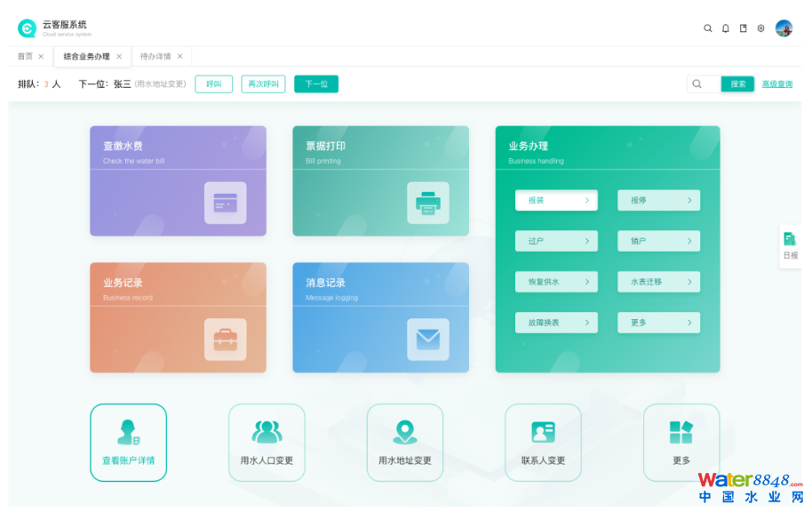Image resolution: width=812 pixels, height=512 pixels.
Task: Open 用水人口变更 shortcut tile
Action: click(x=267, y=443)
